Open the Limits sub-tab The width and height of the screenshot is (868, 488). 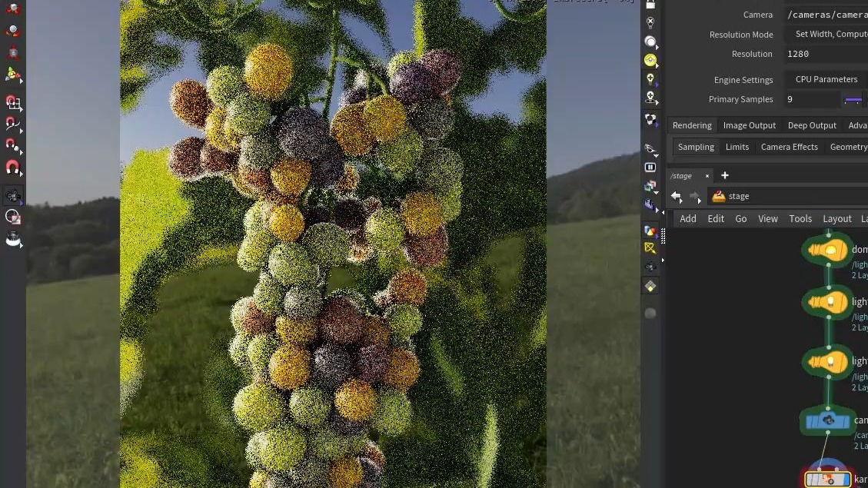[737, 147]
